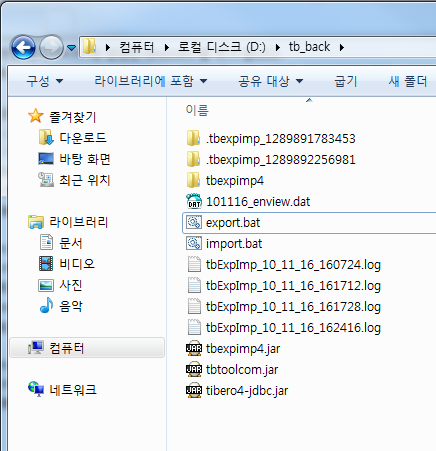The height and width of the screenshot is (451, 436).
Task: Click JAR icon of tibero4-jdbc.jar
Action: [x=194, y=390]
